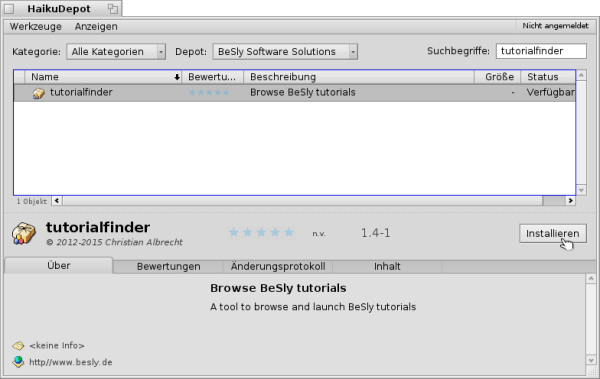The image size is (600, 379).
Task: Click the globe icon beside website link
Action: click(x=18, y=362)
